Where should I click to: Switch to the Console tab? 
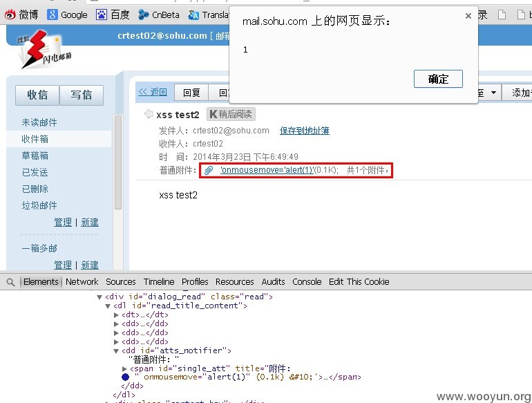[307, 282]
